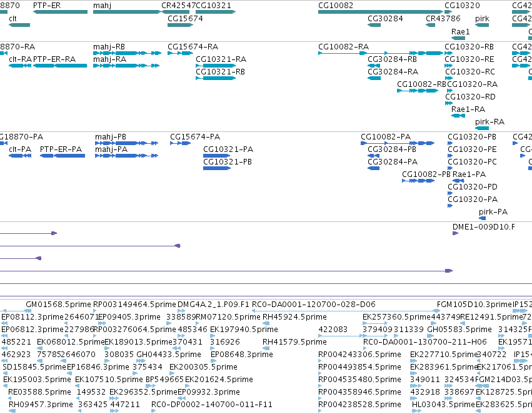Select the clt-PA protein label
Image resolution: width=532 pixels, height=414 pixels.
point(19,149)
